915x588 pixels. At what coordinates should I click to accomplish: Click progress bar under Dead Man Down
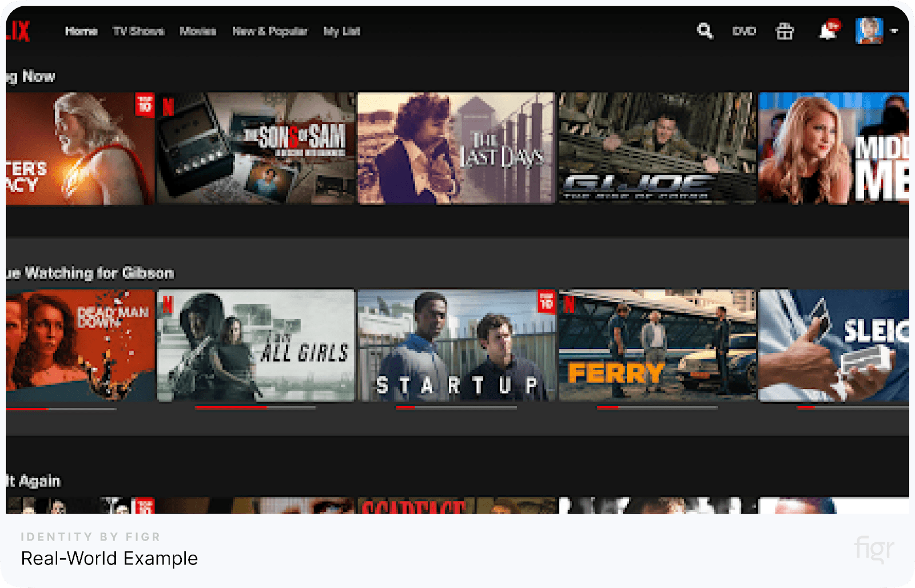[61, 408]
